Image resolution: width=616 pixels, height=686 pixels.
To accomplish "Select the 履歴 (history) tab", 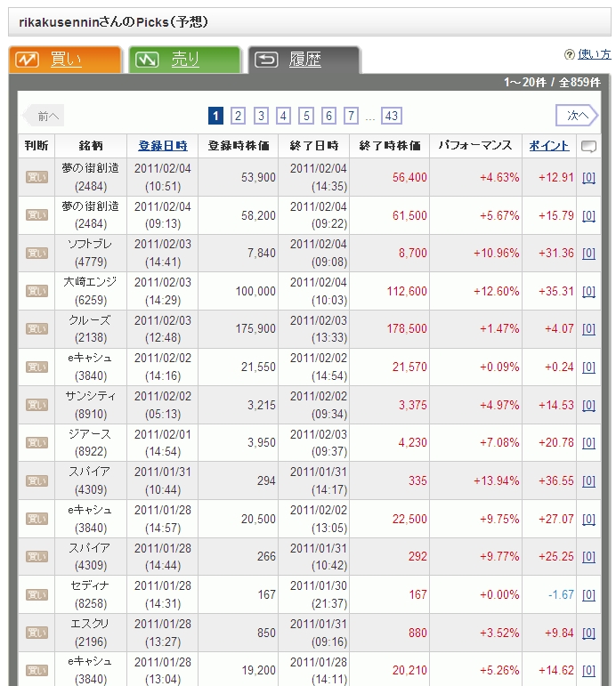I will [304, 60].
